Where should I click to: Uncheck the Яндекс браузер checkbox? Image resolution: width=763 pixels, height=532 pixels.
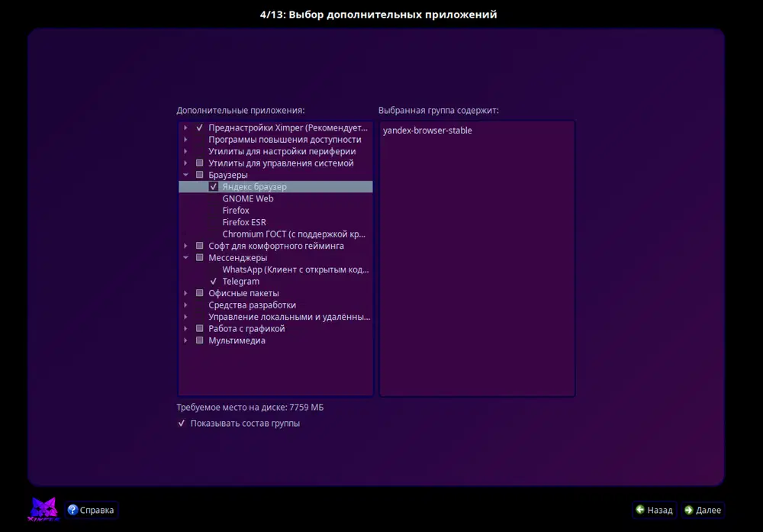point(213,186)
